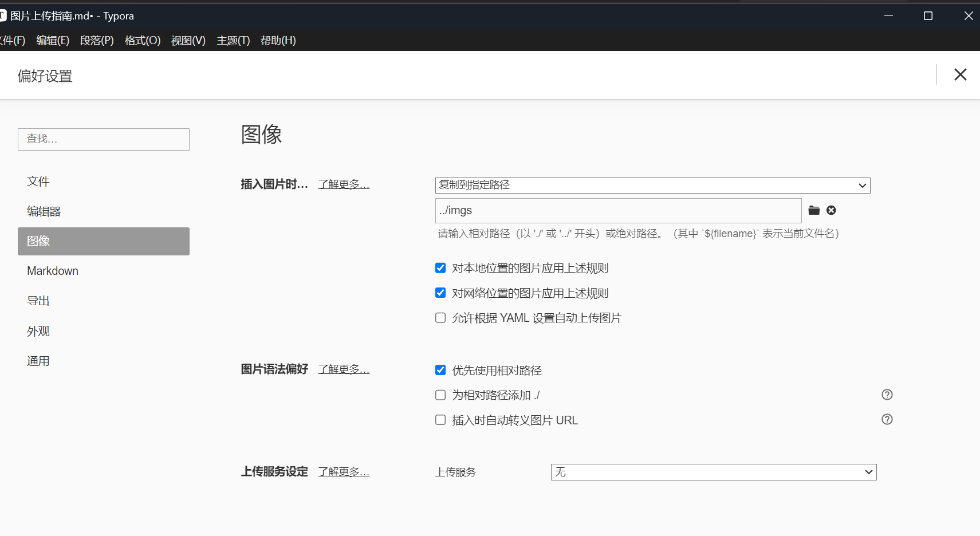Select 文件 in the preferences sidebar
The width and height of the screenshot is (980, 536).
[104, 182]
